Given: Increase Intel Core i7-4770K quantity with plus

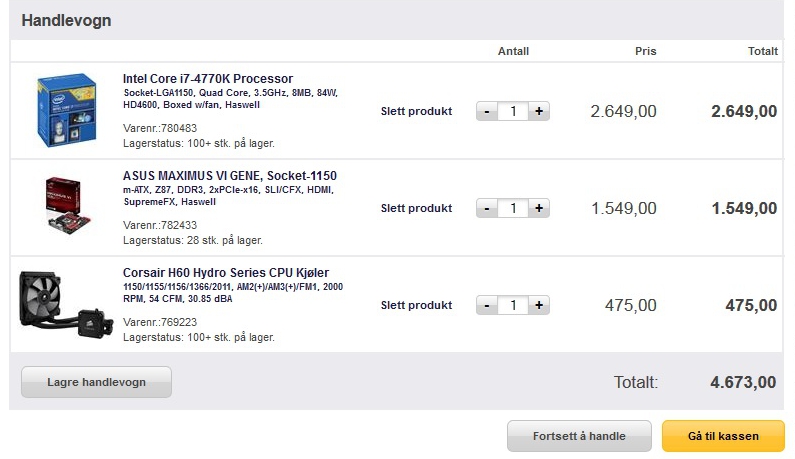Looking at the screenshot, I should pos(539,111).
